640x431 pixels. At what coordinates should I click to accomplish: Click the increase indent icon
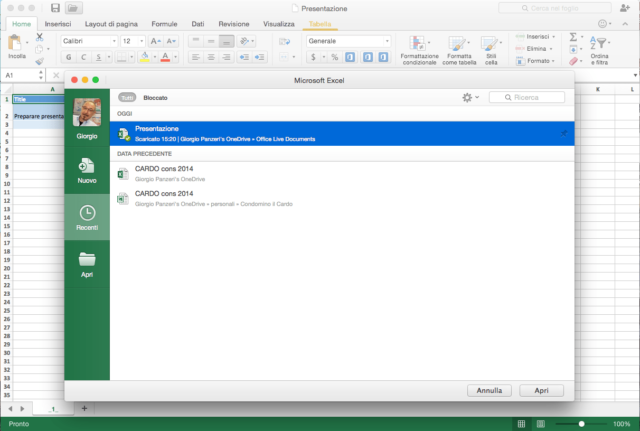pyautogui.click(x=260, y=57)
